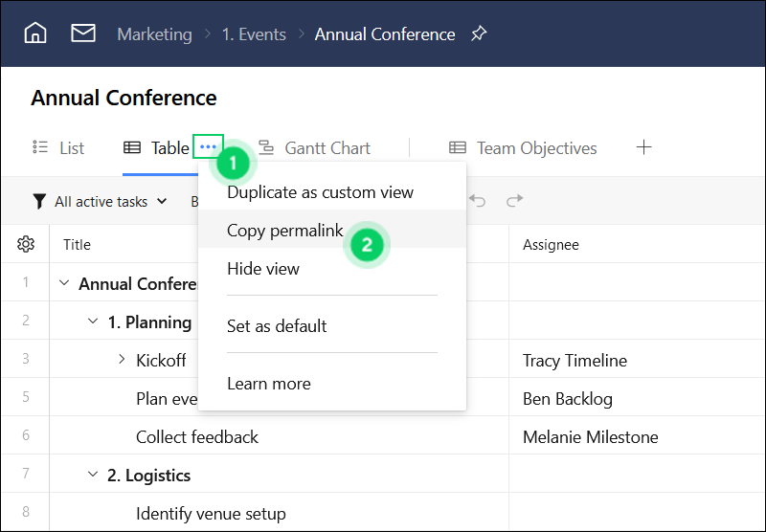
Task: Open the Table view three-dot menu
Action: click(208, 146)
